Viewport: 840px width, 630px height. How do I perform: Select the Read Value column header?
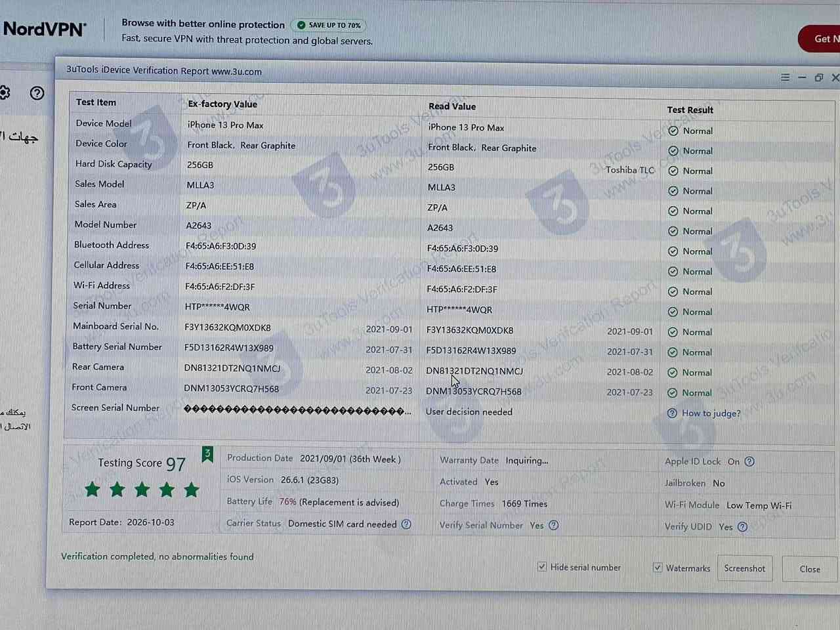pyautogui.click(x=452, y=106)
